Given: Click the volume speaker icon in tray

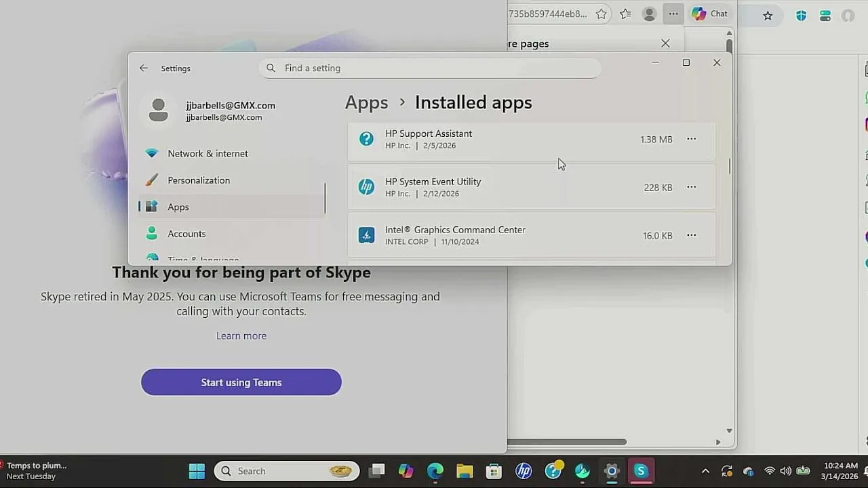Looking at the screenshot, I should (x=786, y=471).
